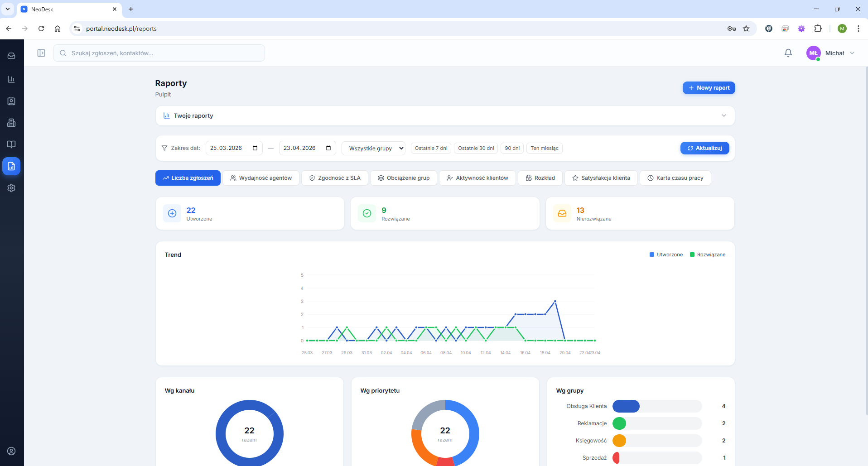Click the MŁ user avatar
This screenshot has height=466, width=868.
[814, 53]
